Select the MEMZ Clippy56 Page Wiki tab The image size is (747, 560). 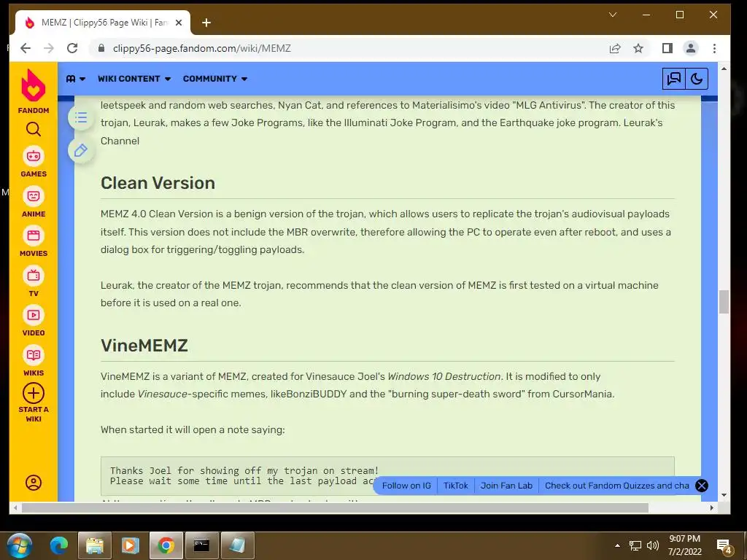(x=103, y=23)
